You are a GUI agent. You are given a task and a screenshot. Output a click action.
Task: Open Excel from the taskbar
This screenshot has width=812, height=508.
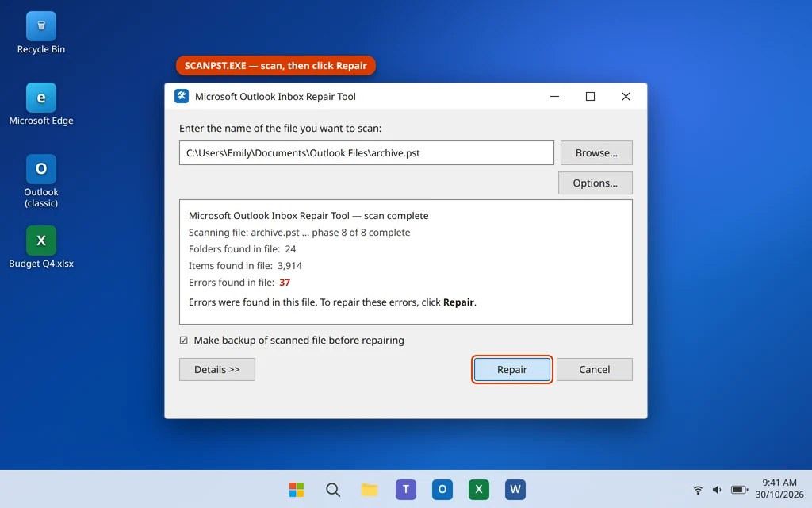point(478,489)
